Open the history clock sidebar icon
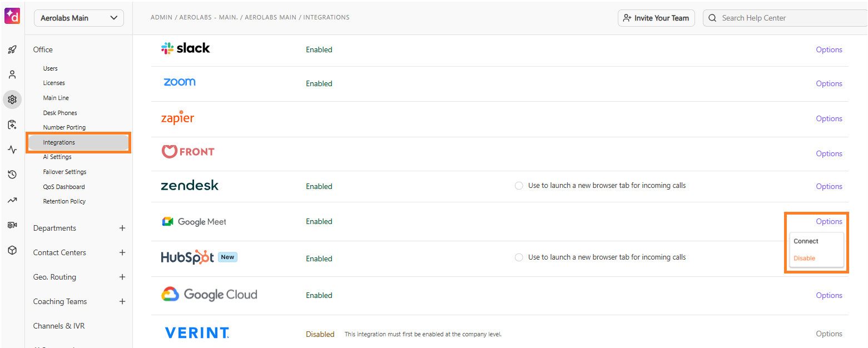This screenshot has height=348, width=868. (12, 175)
